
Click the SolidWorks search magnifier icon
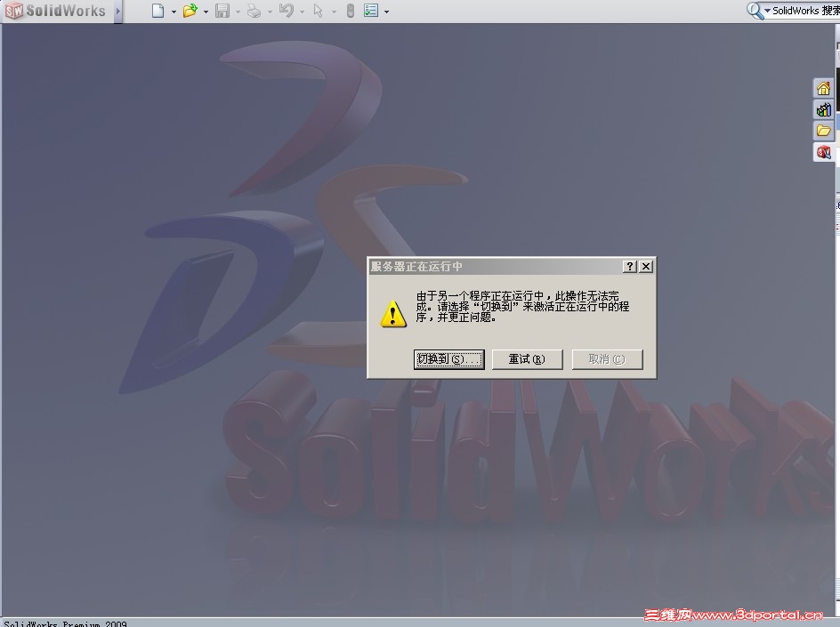click(755, 11)
